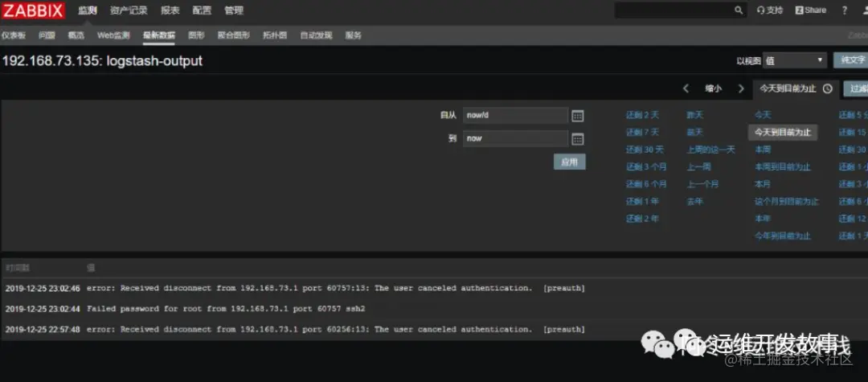Select the 本年 range

(763, 219)
